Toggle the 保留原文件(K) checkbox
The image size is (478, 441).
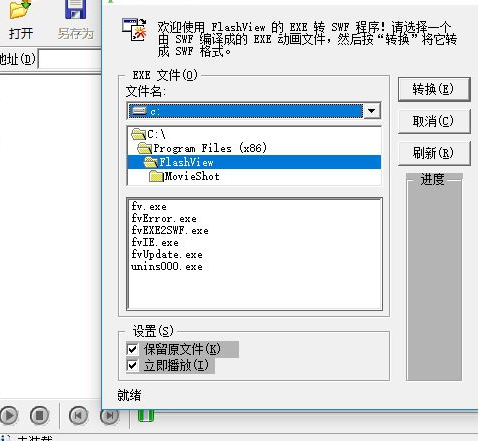[132, 349]
